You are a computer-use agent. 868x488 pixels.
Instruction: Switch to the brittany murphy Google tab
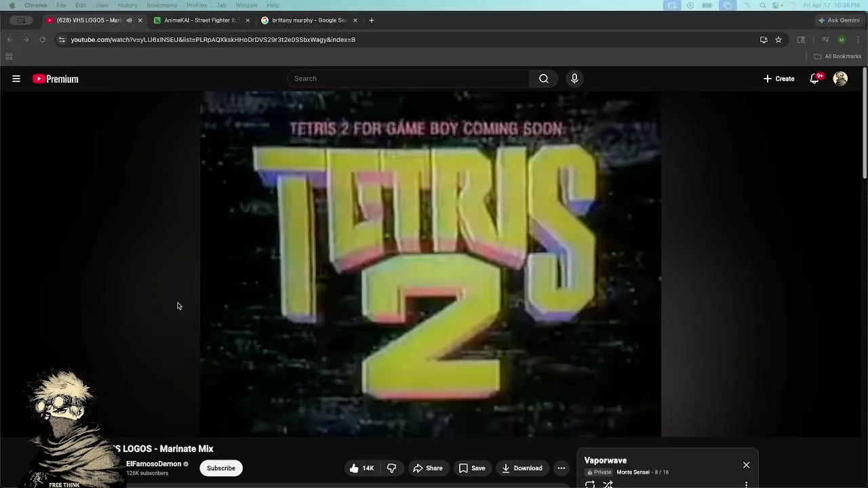coord(309,20)
